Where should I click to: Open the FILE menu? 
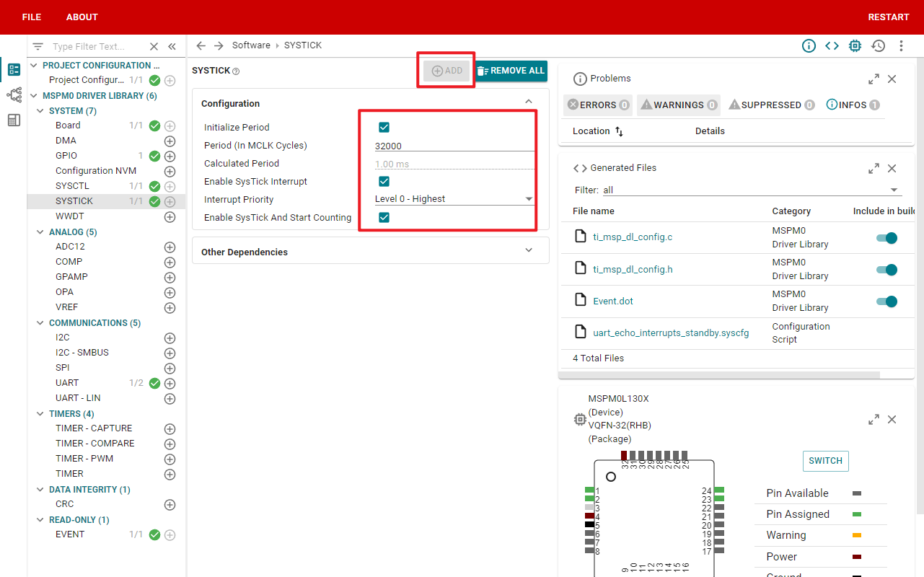coord(32,17)
